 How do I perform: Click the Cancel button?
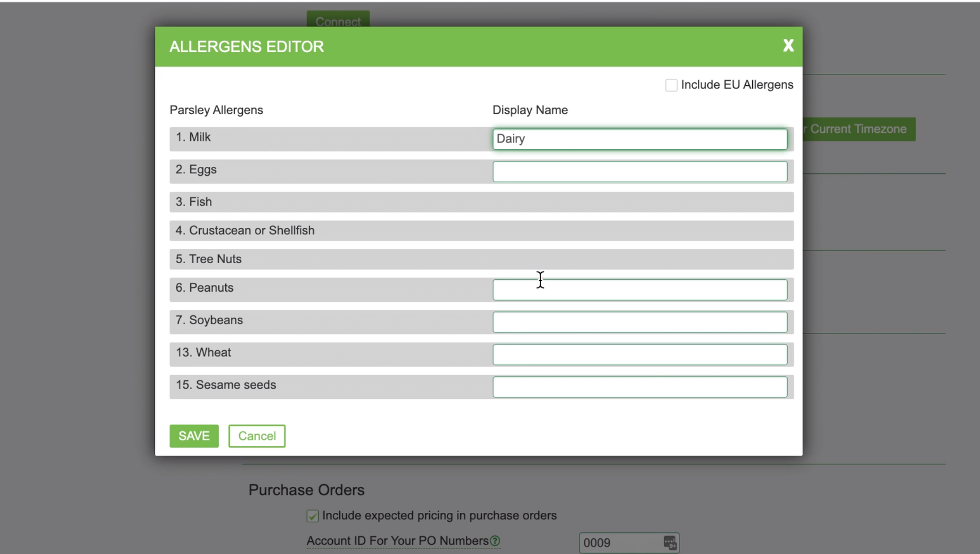257,436
